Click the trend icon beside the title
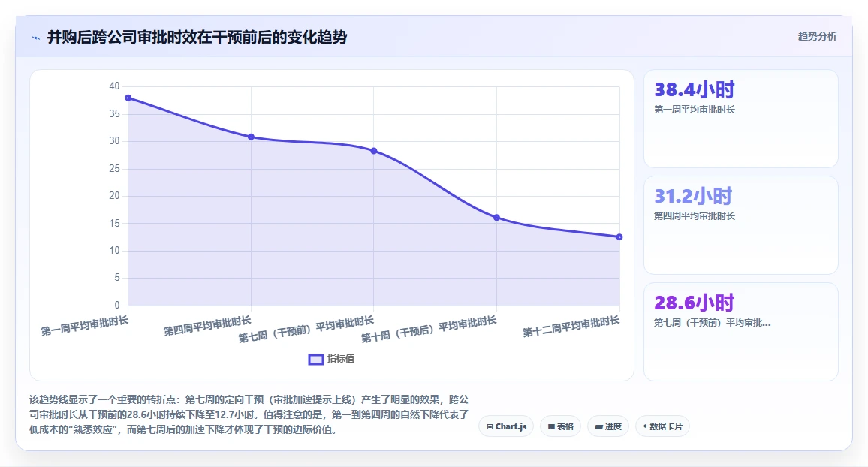The height and width of the screenshot is (467, 868). coord(36,38)
